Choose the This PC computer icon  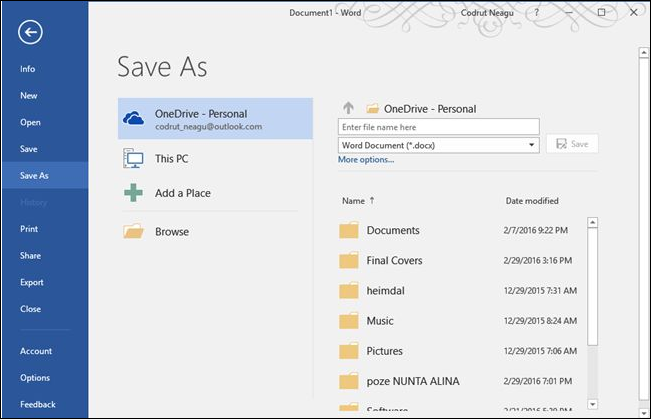(133, 158)
